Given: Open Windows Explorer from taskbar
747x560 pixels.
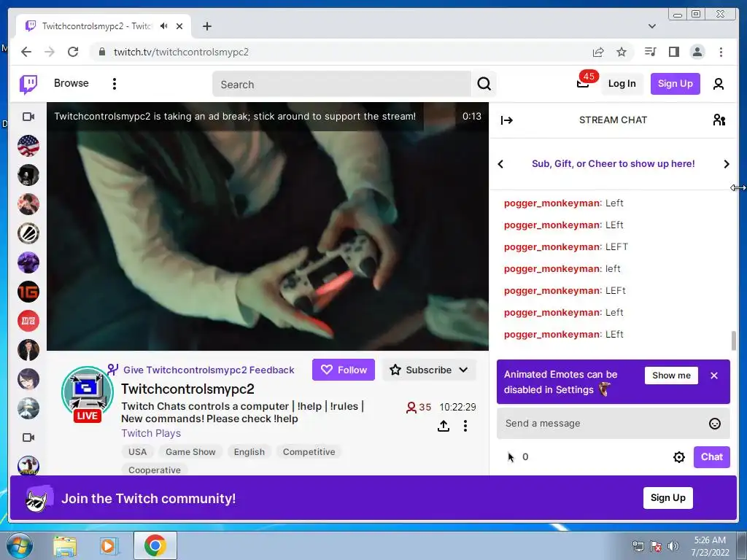Looking at the screenshot, I should tap(65, 545).
